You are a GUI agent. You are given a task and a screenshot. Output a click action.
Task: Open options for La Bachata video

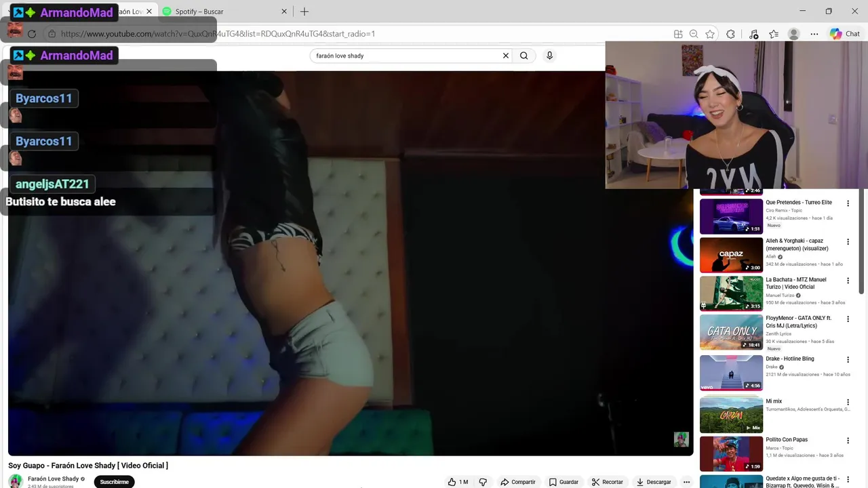point(848,281)
